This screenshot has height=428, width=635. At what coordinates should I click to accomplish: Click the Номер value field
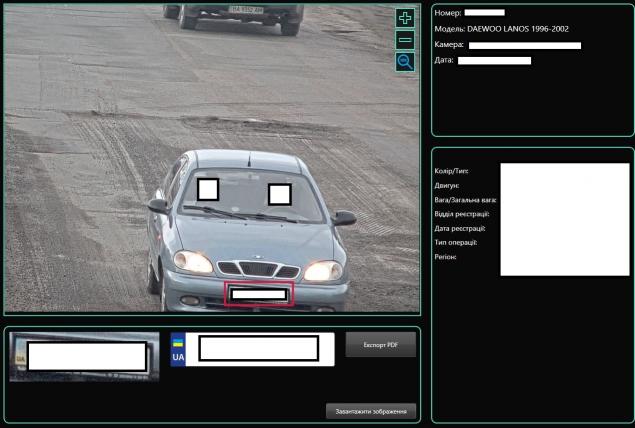tap(484, 12)
